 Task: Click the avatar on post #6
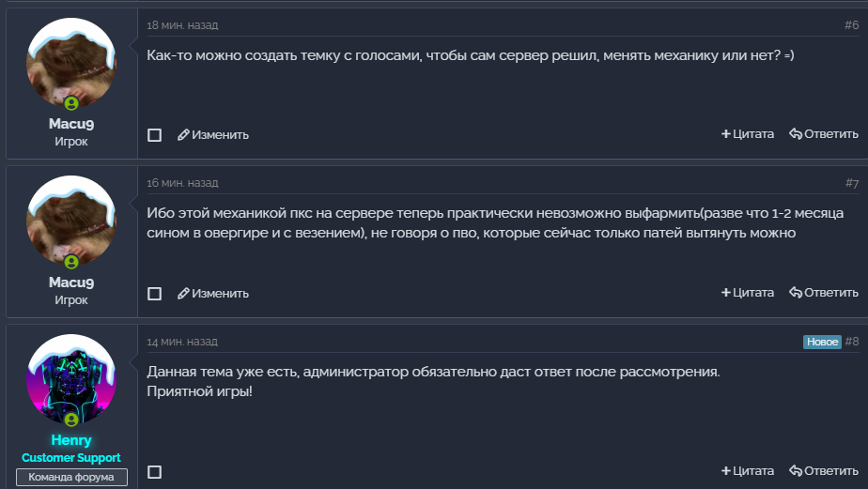[71, 62]
